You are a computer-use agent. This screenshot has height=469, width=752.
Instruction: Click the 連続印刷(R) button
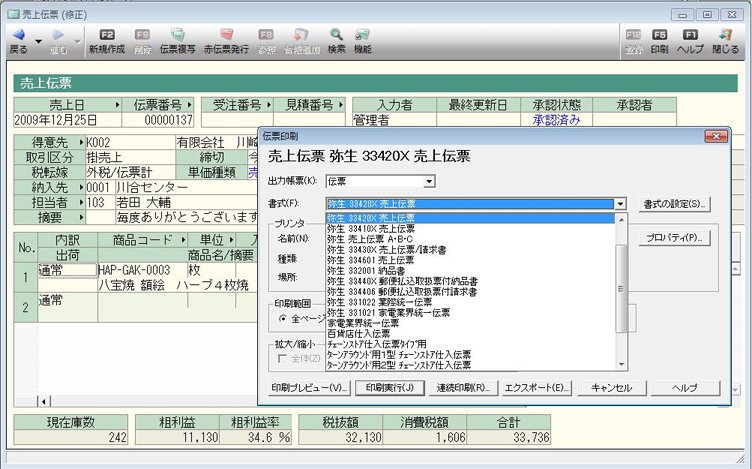tap(463, 388)
